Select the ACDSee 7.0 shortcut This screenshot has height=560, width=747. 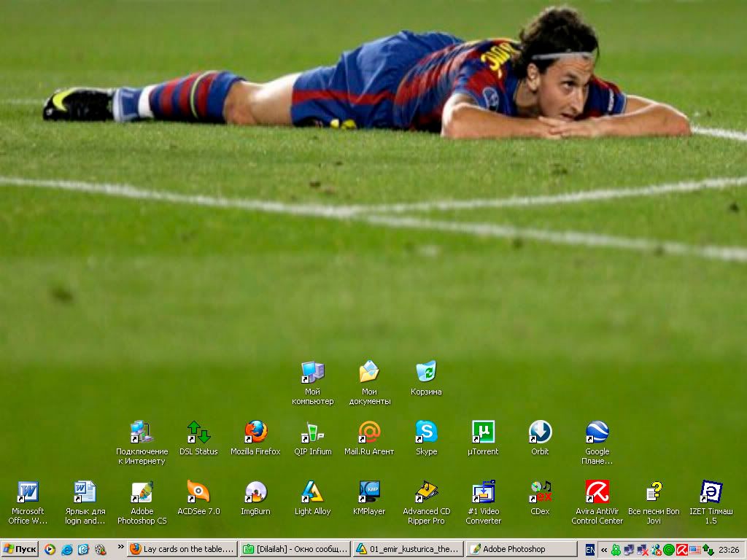pos(198,492)
